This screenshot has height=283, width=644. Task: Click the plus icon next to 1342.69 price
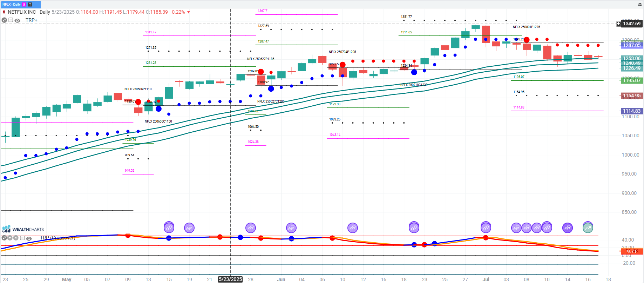point(618,24)
